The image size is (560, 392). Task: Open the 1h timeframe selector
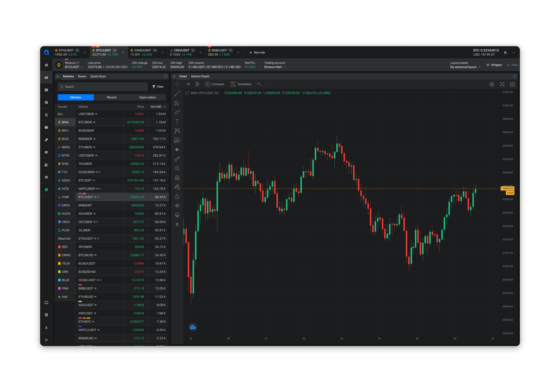click(x=188, y=84)
